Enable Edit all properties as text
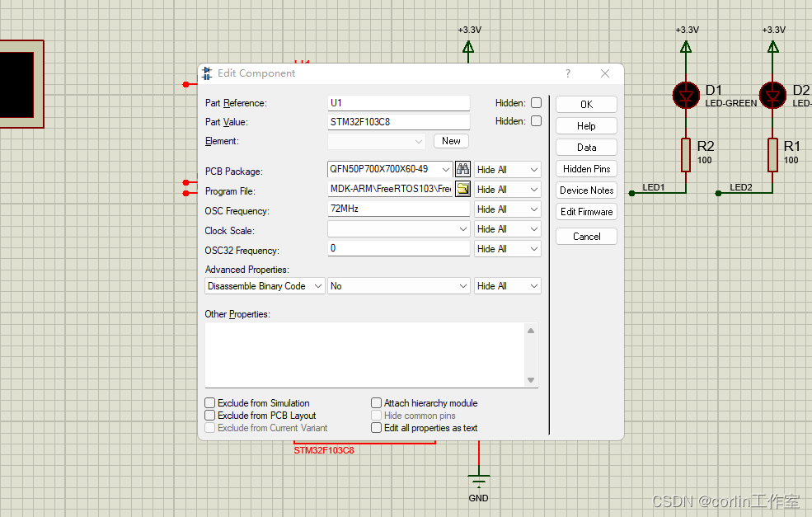Screen dimensions: 812x517 (x=376, y=427)
